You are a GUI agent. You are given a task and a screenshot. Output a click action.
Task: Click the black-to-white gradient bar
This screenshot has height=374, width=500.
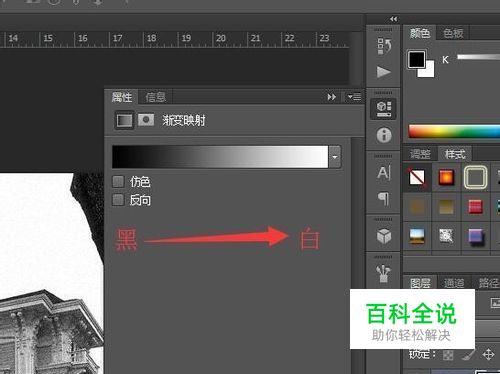click(220, 157)
